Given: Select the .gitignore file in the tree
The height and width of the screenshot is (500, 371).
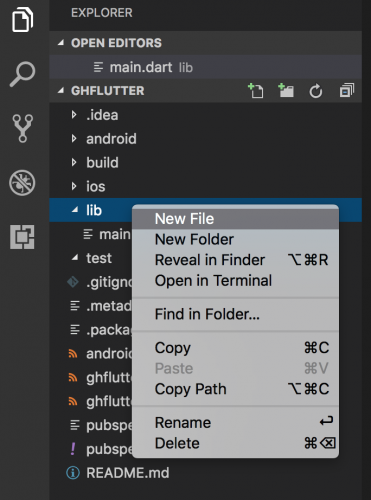Looking at the screenshot, I should [109, 282].
